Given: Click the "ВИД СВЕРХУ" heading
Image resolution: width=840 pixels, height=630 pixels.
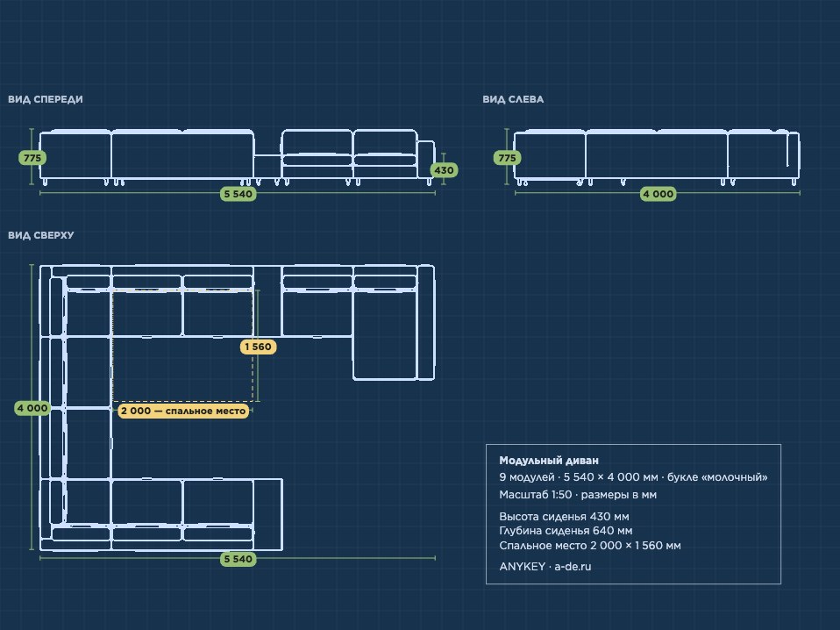Looking at the screenshot, I should pyautogui.click(x=40, y=235).
